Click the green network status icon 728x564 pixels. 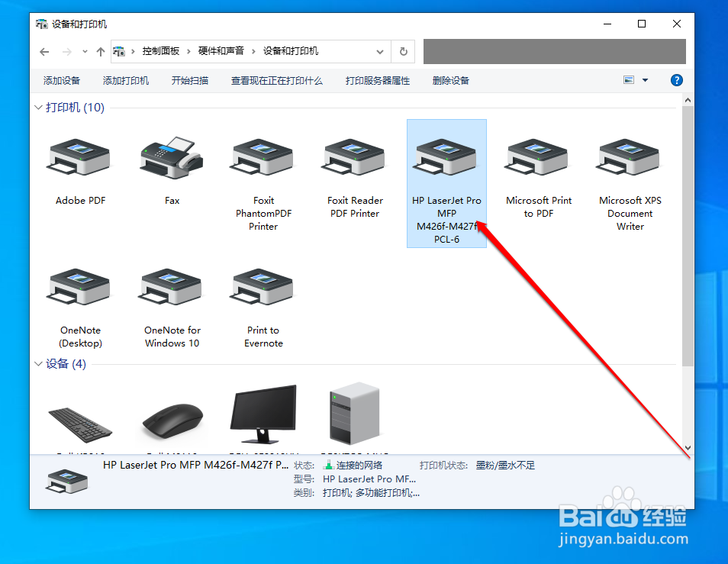[x=328, y=465]
